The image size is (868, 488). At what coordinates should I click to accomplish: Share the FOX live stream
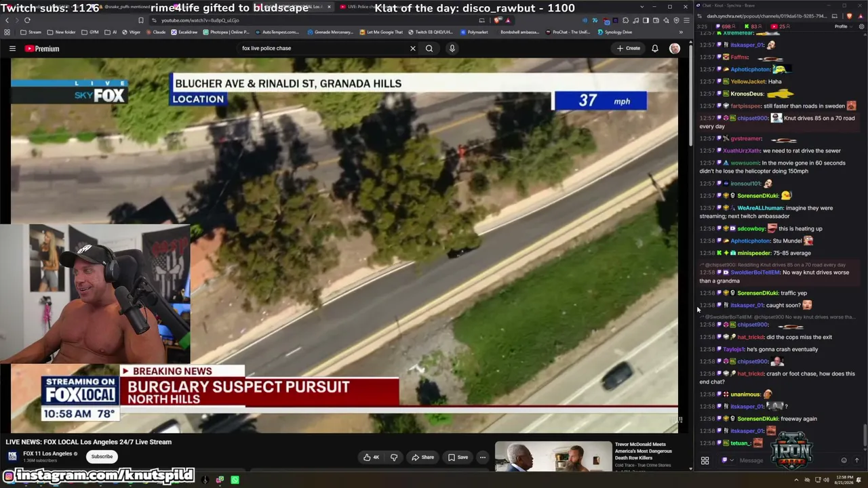click(x=422, y=457)
